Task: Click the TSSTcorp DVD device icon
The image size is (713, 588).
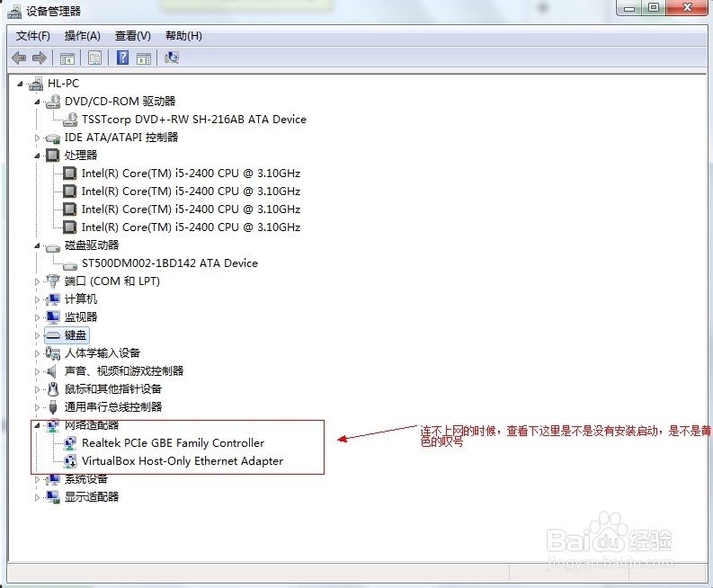Action: [70, 120]
